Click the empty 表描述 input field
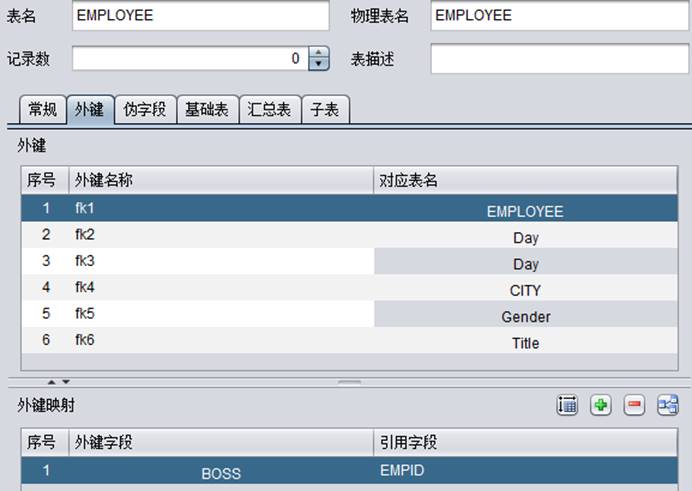The height and width of the screenshot is (491, 692). (x=553, y=59)
